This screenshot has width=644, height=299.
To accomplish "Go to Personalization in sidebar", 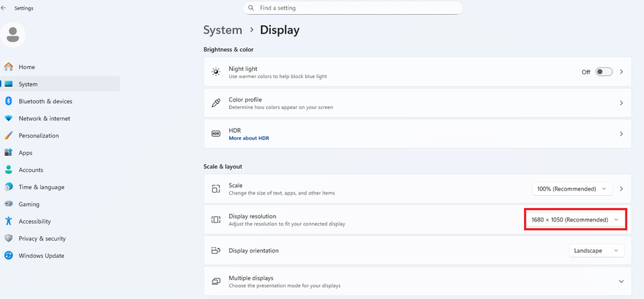I will click(39, 136).
